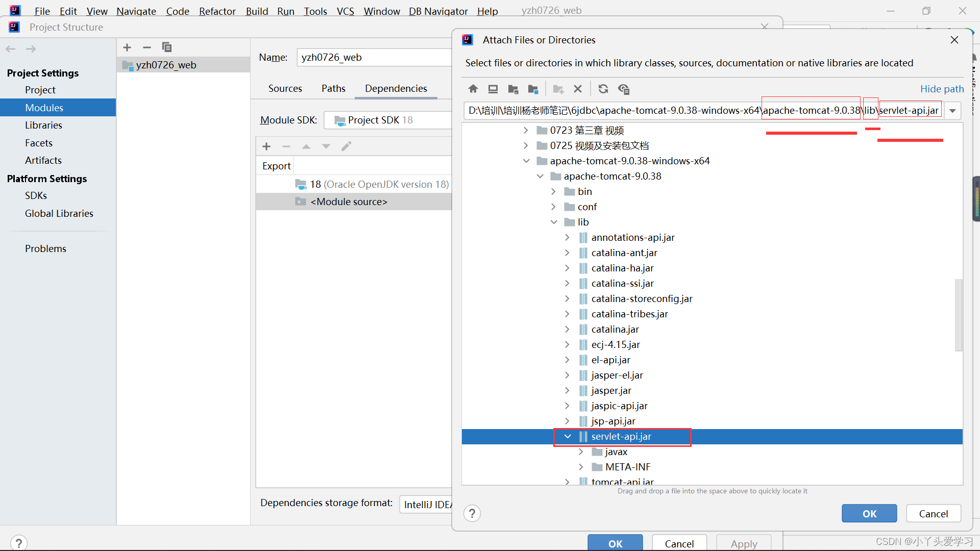Expand the META-INF folder
980x551 pixels.
click(581, 467)
